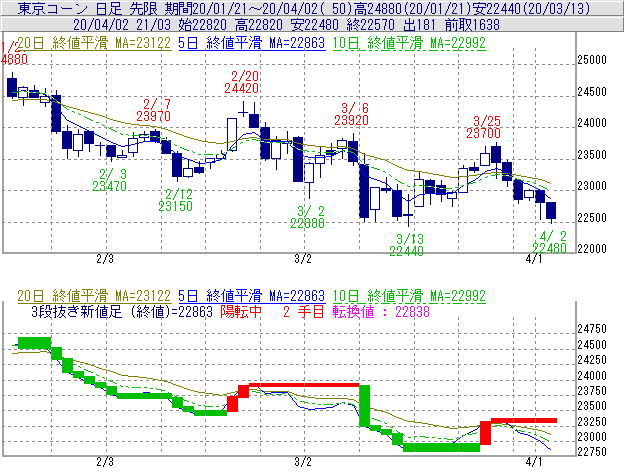Click the 3/25 23700 high label
Screen dimensions: 624x474
pos(484,127)
